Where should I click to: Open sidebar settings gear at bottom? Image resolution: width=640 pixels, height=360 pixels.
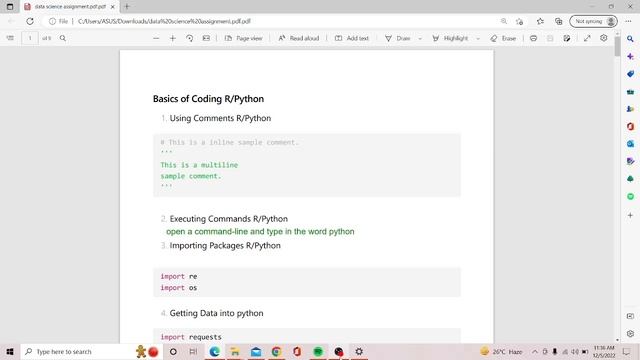click(x=630, y=333)
